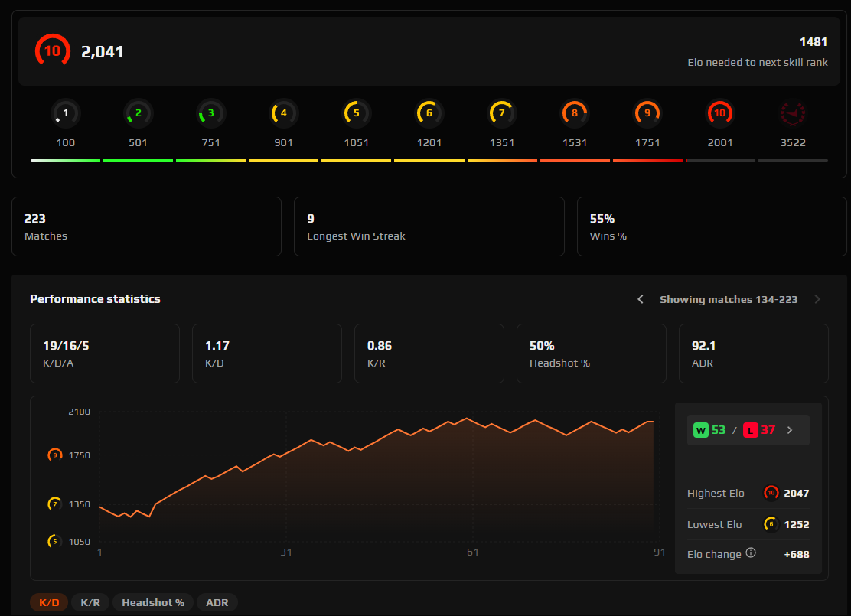Toggle the ADR chart filter
Screen dimensions: 851x616
(217, 602)
